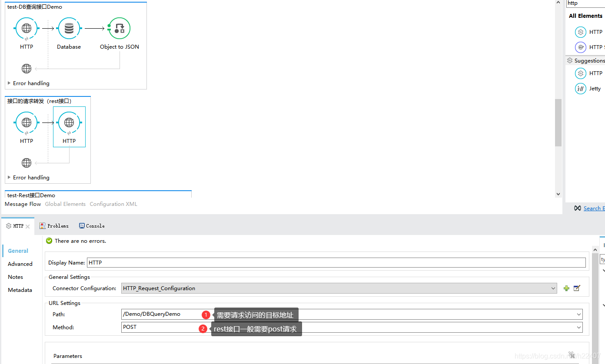
Task: Edit the connector configuration
Action: 577,288
